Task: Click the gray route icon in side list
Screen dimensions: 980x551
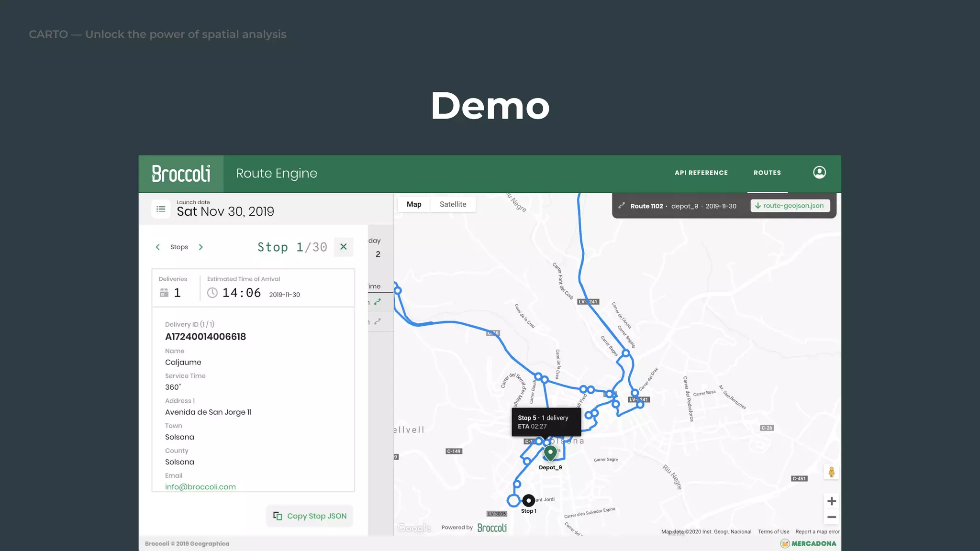Action: coord(378,321)
